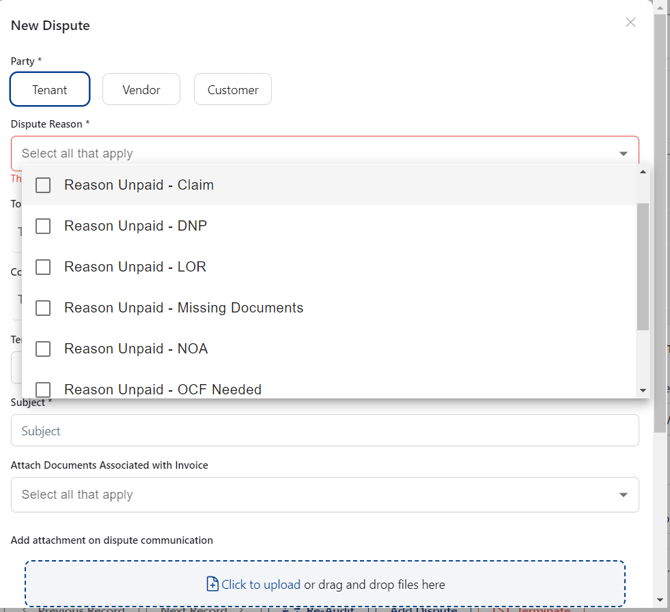Click the dropdown list scroll up arrow

coord(642,172)
